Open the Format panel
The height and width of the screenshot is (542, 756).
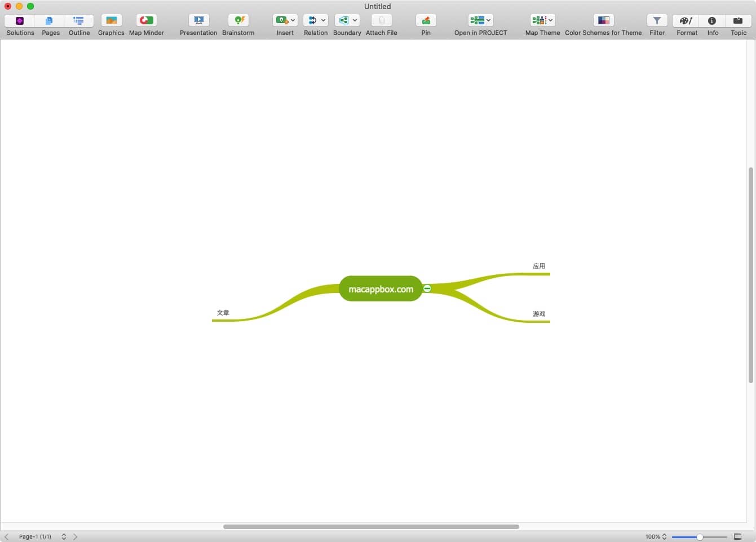point(687,21)
